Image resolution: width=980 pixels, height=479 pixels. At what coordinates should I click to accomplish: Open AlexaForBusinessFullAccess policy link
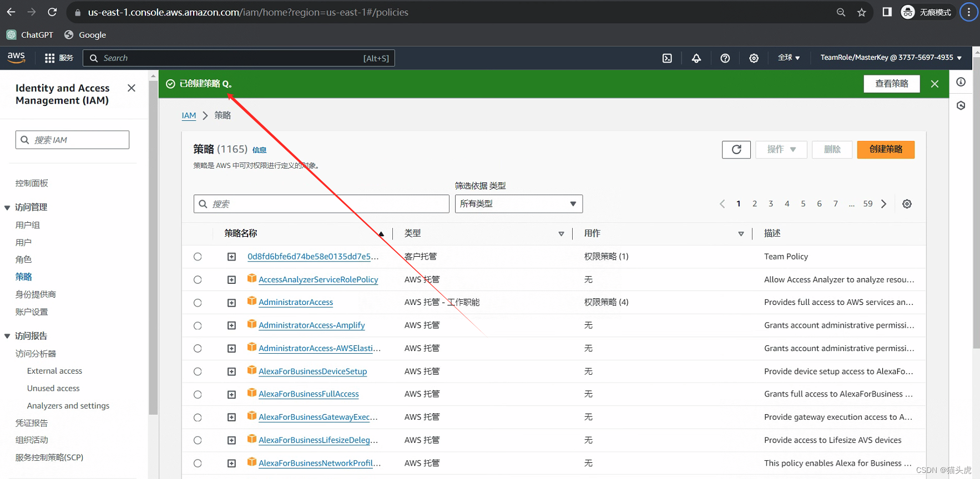pyautogui.click(x=309, y=394)
